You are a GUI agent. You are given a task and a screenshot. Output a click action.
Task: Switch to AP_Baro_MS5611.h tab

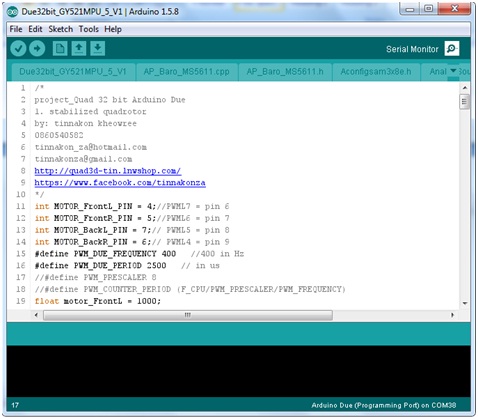[285, 72]
